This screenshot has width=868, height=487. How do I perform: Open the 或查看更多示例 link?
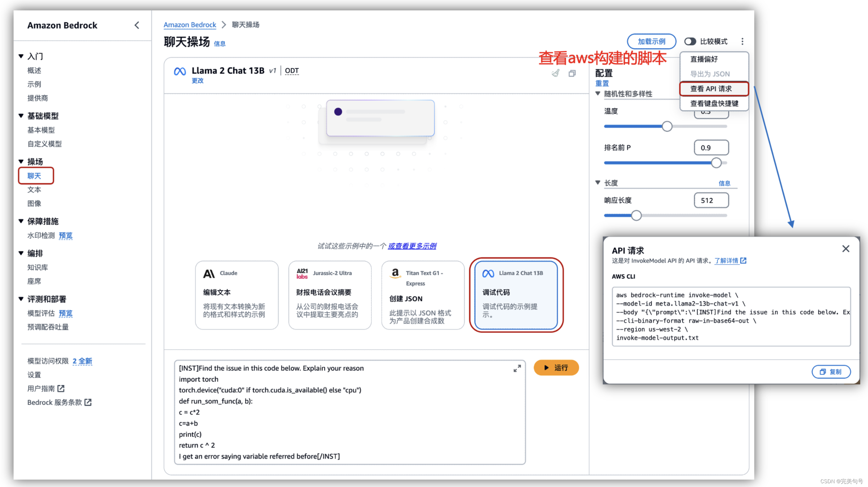[412, 246]
